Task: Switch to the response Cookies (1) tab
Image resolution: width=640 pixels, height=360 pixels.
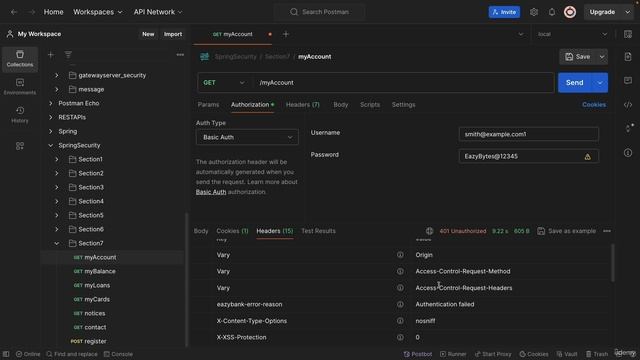Action: click(232, 231)
